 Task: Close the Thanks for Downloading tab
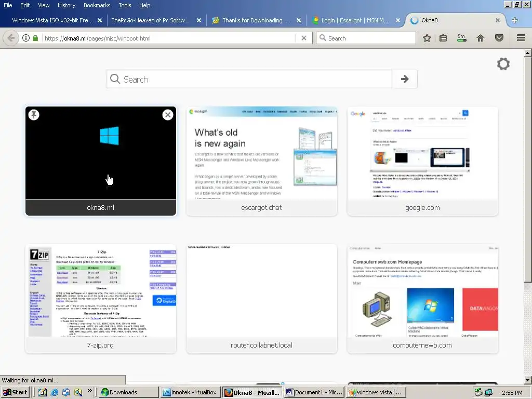pos(299,20)
